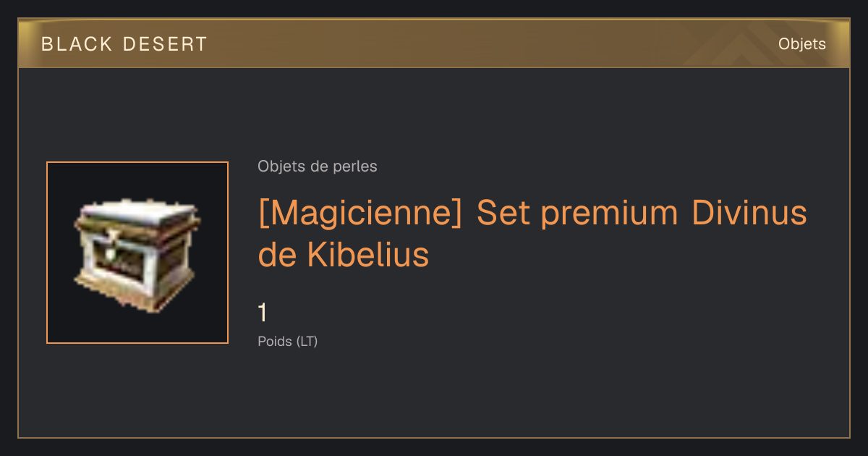The width and height of the screenshot is (868, 456).
Task: Open the Objets link in header
Action: (802, 44)
